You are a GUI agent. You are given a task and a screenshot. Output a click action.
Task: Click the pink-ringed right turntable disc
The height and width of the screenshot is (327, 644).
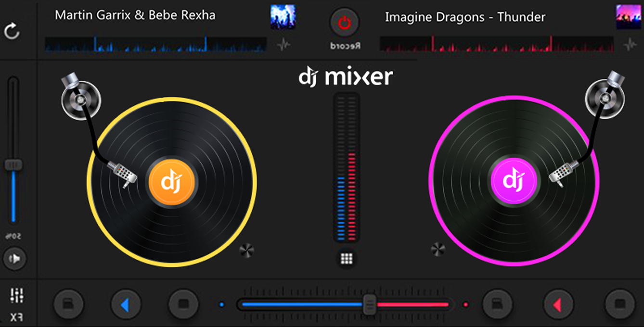(514, 181)
